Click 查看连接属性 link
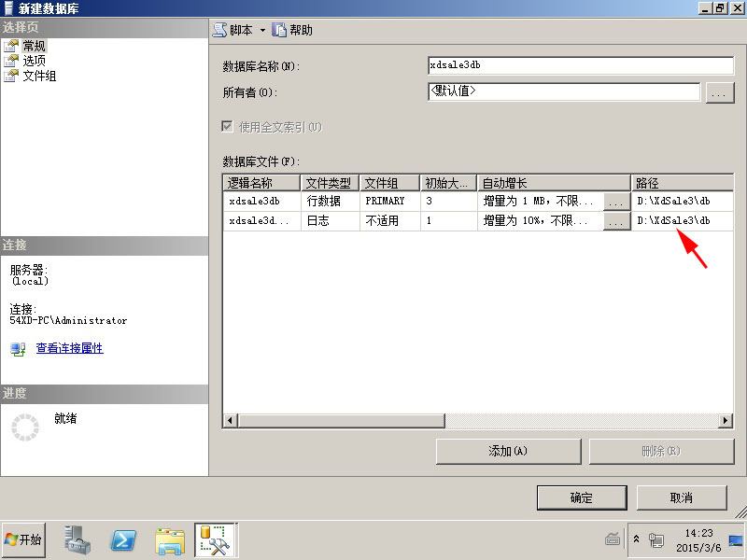Screen dimensions: 747x560 coord(69,348)
